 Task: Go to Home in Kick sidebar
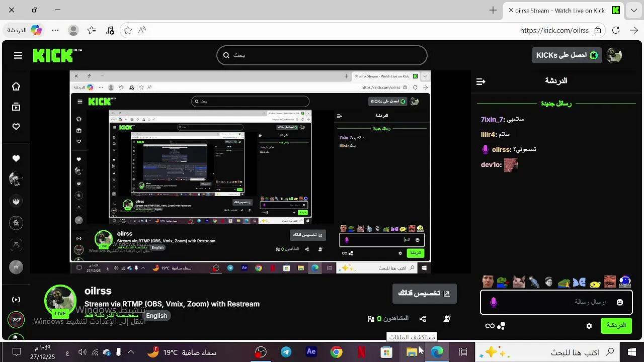pyautogui.click(x=16, y=86)
